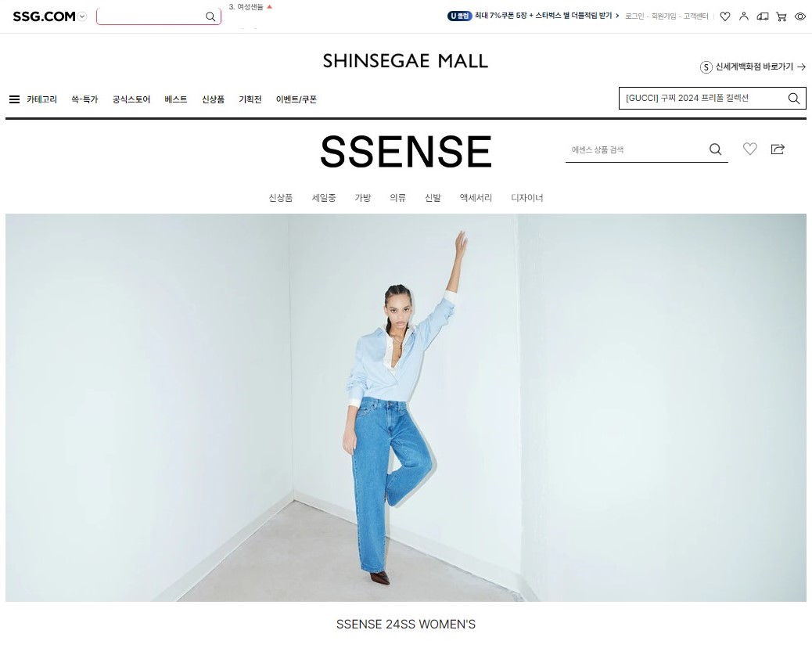Open the delivery truck tracking icon
This screenshot has width=812, height=666.
(x=762, y=16)
